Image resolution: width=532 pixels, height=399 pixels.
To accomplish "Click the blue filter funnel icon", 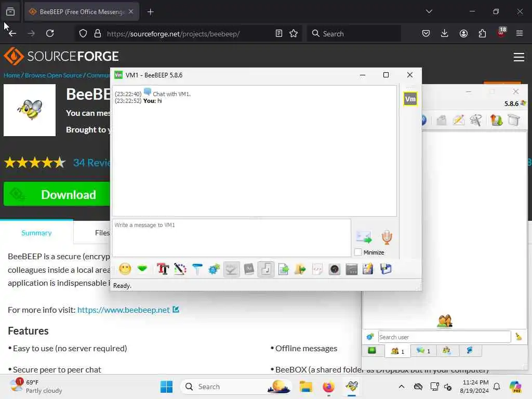I will click(x=197, y=269).
